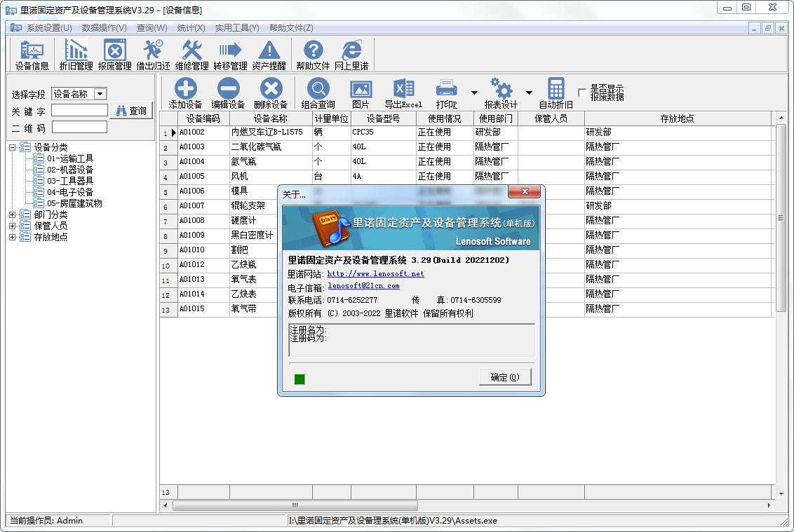794x532 pixels.
Task: Click the 关键字 input field
Action: click(79, 110)
